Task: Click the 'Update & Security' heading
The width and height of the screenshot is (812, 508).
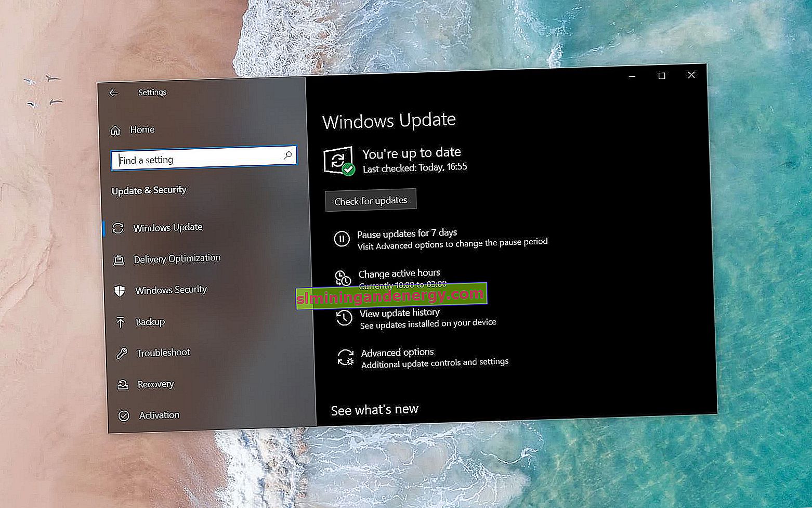Action: 149,190
